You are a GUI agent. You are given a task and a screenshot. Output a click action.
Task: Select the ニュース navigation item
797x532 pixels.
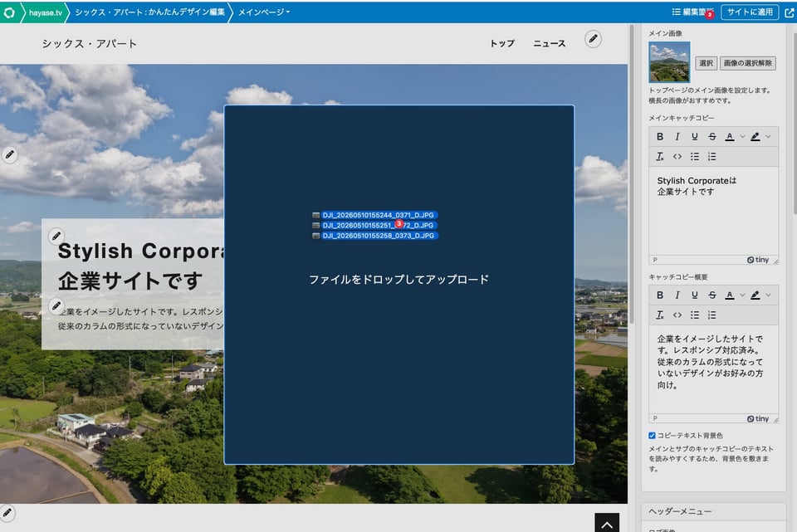(x=549, y=44)
